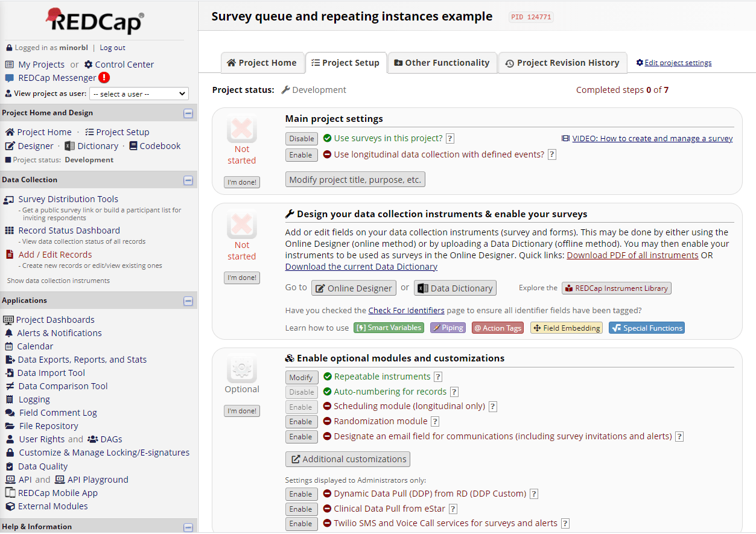This screenshot has height=534, width=756.
Task: Click the red Messenger alert badge
Action: 104,77
